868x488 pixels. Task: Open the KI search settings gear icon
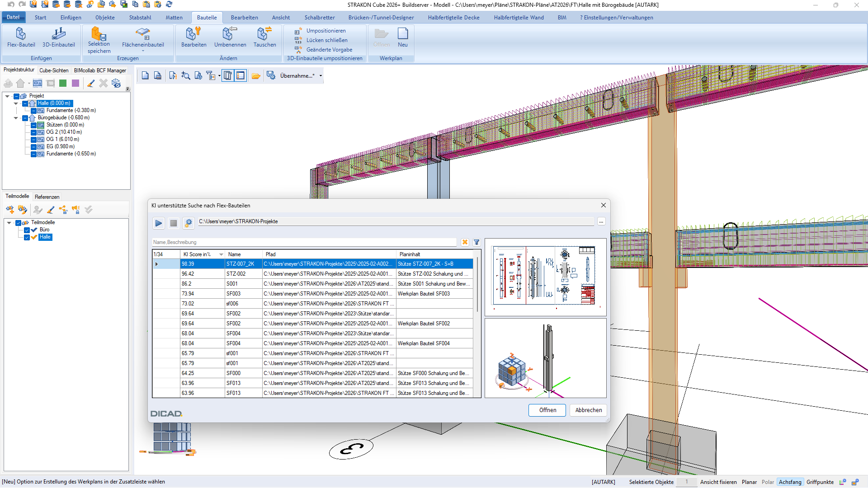click(x=189, y=223)
